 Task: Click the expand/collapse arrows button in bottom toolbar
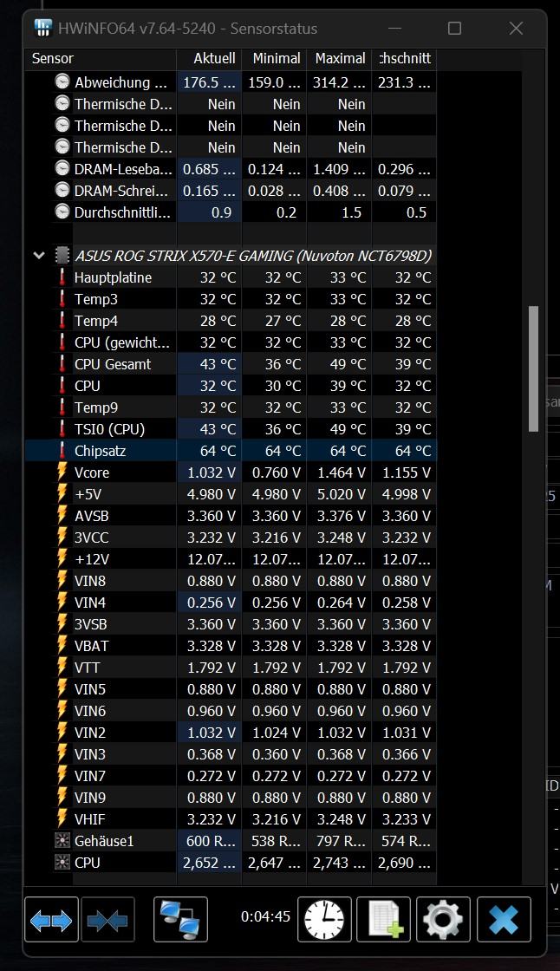click(x=51, y=920)
